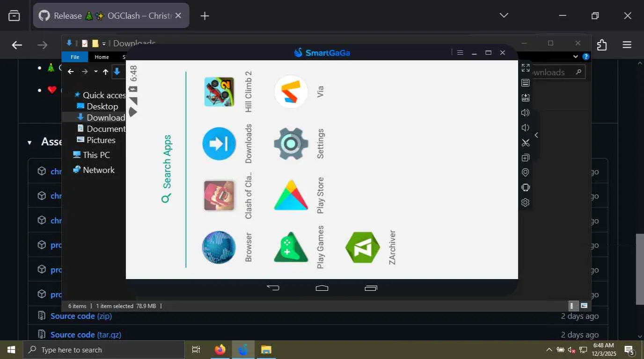Open SmartGaGa sidebar settings gear

point(526,202)
